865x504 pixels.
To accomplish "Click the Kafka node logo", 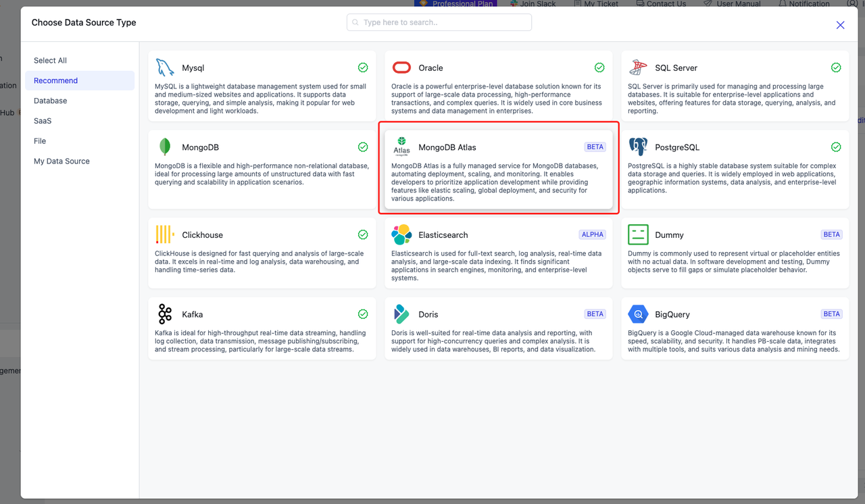I will 165,314.
